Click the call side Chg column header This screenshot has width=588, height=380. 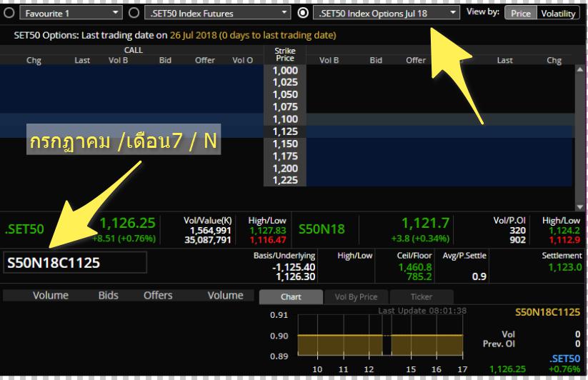click(x=34, y=60)
